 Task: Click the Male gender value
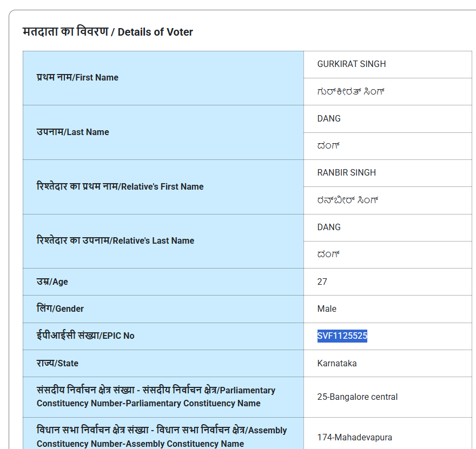(x=327, y=309)
